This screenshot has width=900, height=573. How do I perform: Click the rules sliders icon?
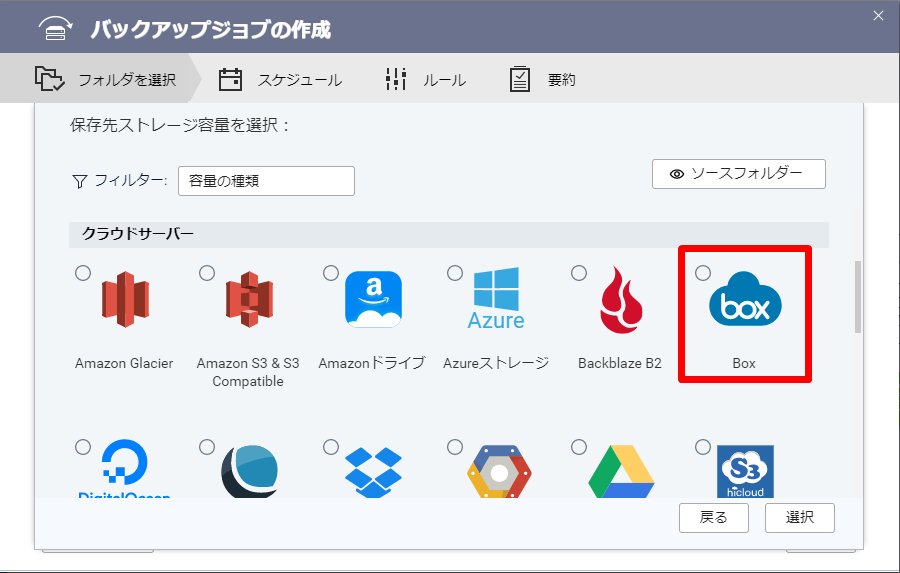396,79
